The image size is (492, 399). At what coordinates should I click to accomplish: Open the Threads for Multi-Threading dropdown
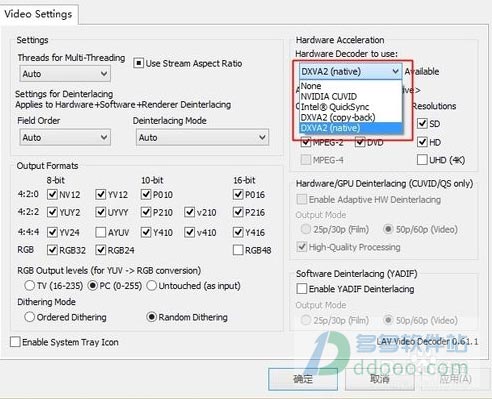(65, 74)
